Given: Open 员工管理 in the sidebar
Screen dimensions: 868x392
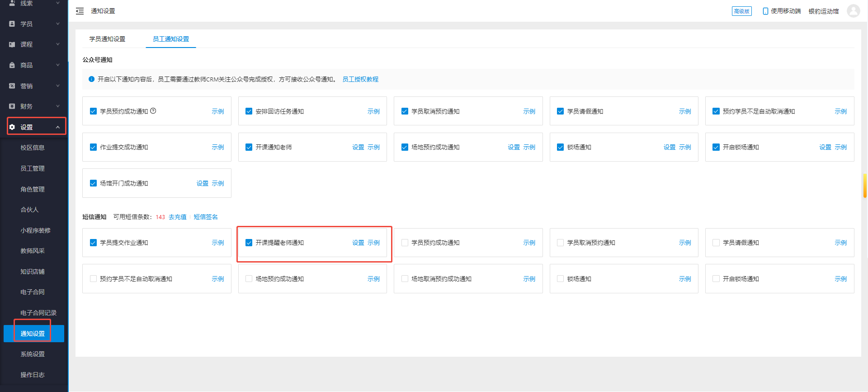Looking at the screenshot, I should point(33,168).
